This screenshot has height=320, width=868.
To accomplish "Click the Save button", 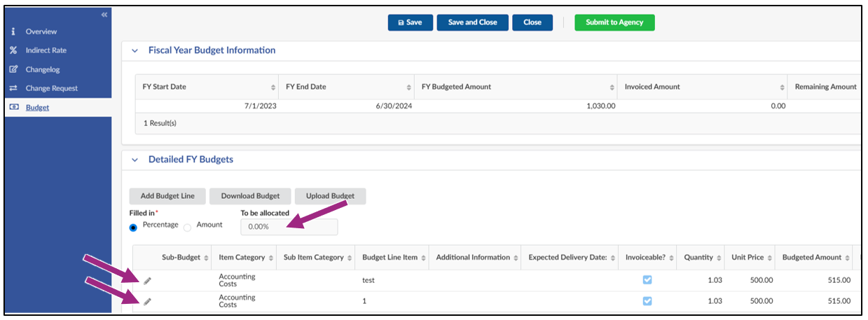I will [411, 22].
